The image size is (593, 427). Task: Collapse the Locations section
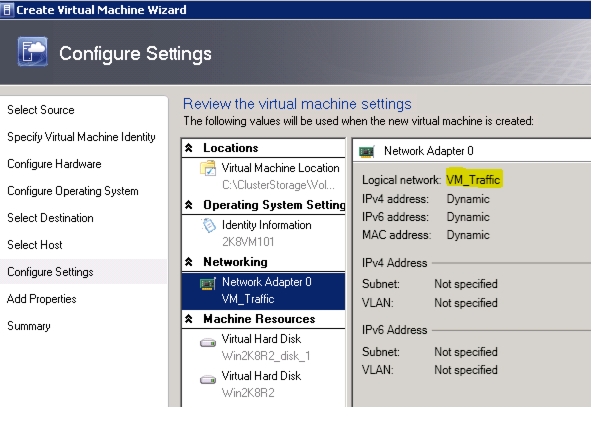pos(189,148)
